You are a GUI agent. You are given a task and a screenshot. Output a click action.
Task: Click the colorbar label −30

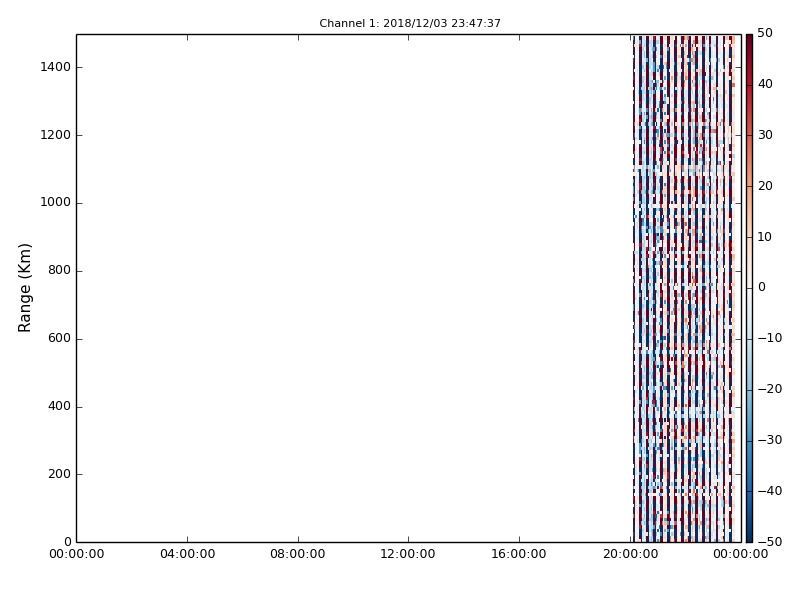click(769, 440)
